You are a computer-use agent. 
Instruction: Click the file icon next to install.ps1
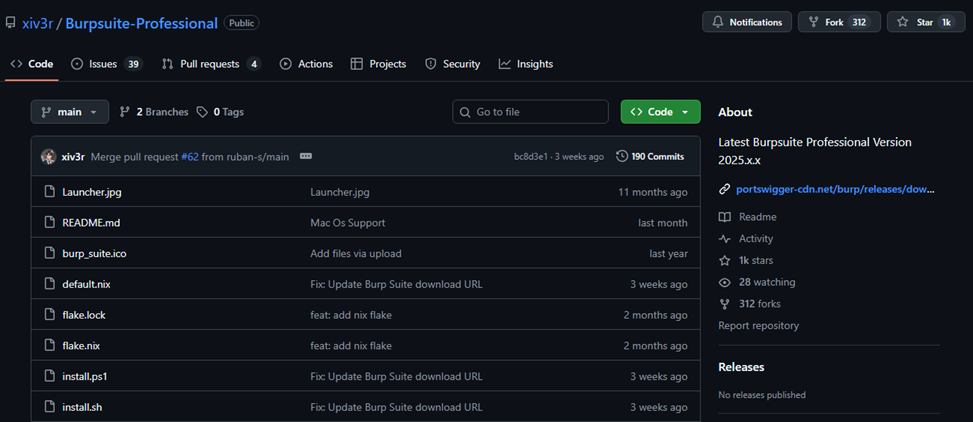tap(50, 376)
